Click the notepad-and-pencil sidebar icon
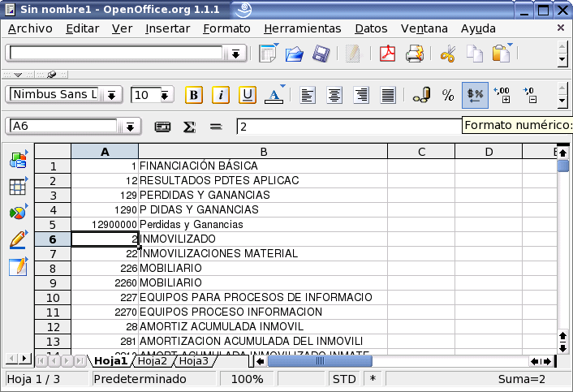This screenshot has width=573, height=392. coord(19,266)
